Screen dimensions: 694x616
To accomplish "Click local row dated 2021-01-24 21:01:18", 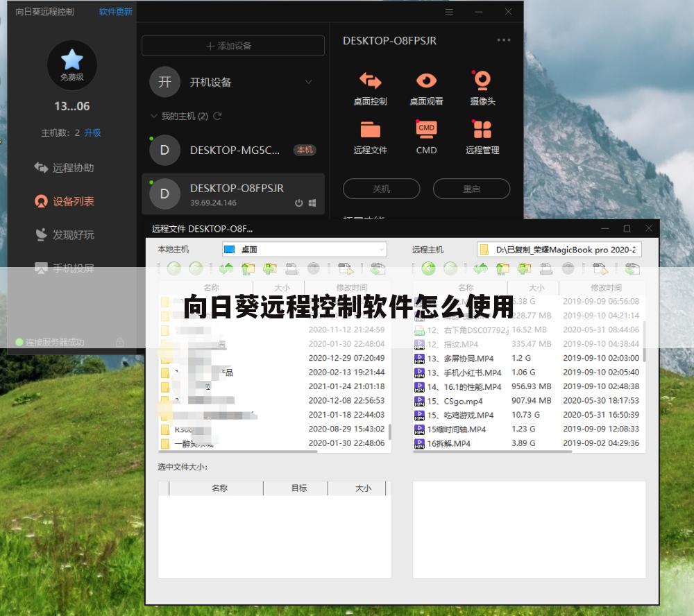I will pos(273,386).
